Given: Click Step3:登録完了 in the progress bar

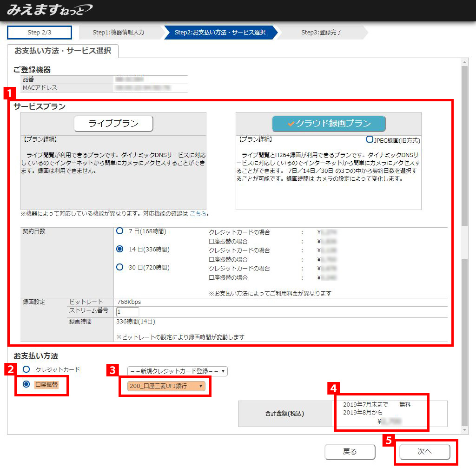Looking at the screenshot, I should click(321, 33).
